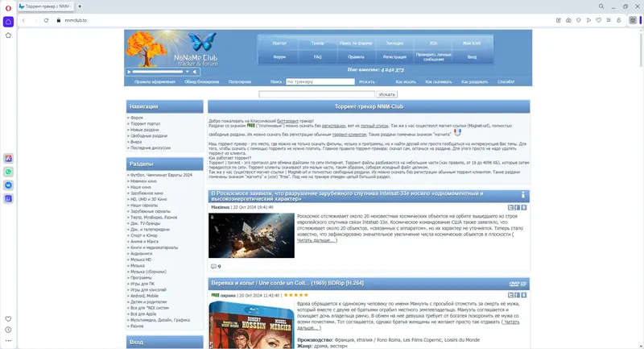Reload the current page
The image size is (644, 349).
[x=46, y=20]
